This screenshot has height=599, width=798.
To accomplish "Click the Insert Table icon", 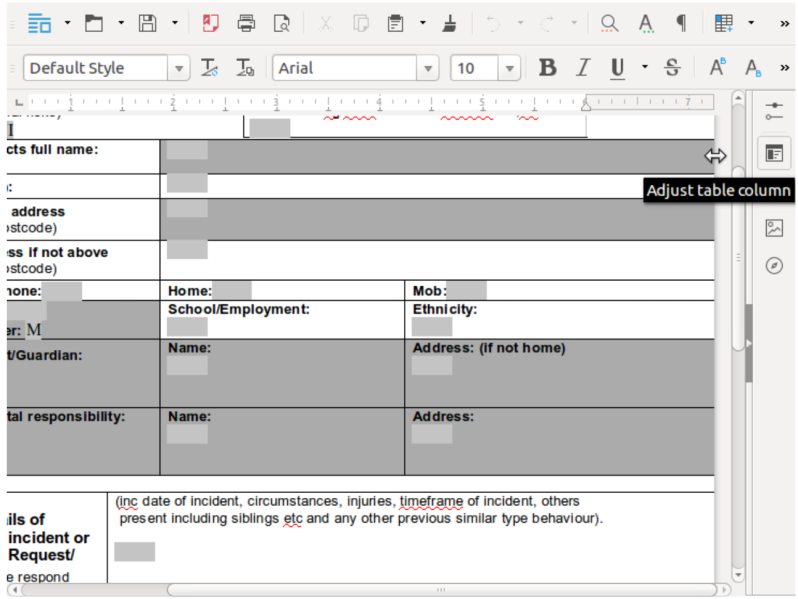I will click(724, 23).
